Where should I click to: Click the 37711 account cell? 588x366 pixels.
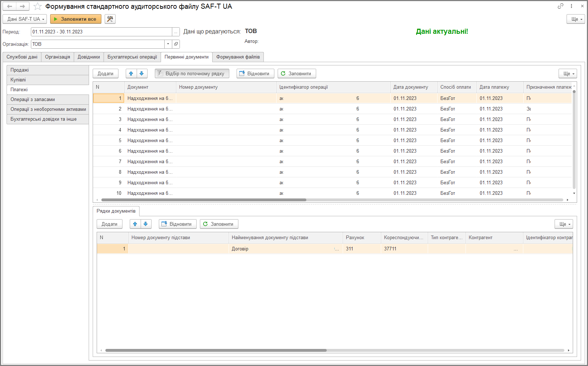[404, 249]
